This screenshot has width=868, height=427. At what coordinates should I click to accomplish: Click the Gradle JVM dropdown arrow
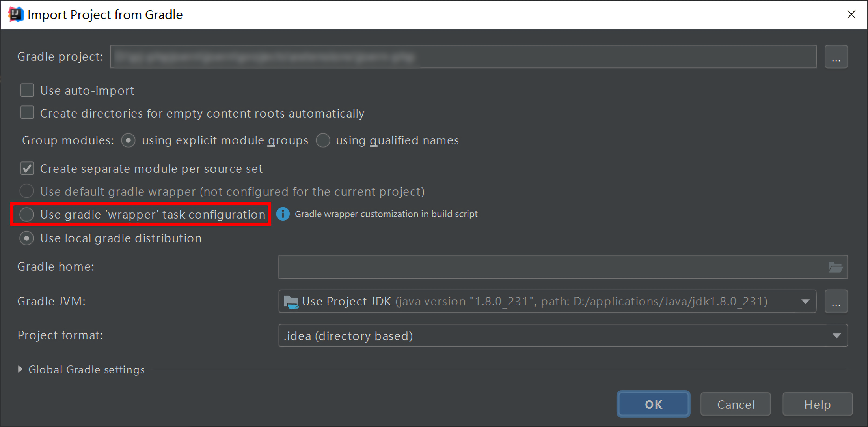click(x=805, y=301)
